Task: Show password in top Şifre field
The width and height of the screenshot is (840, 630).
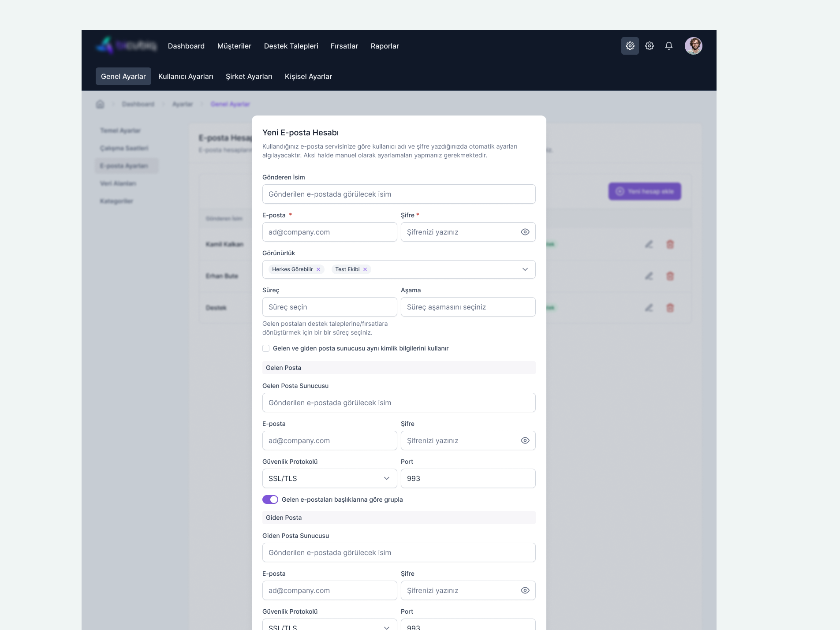Action: [x=525, y=232]
